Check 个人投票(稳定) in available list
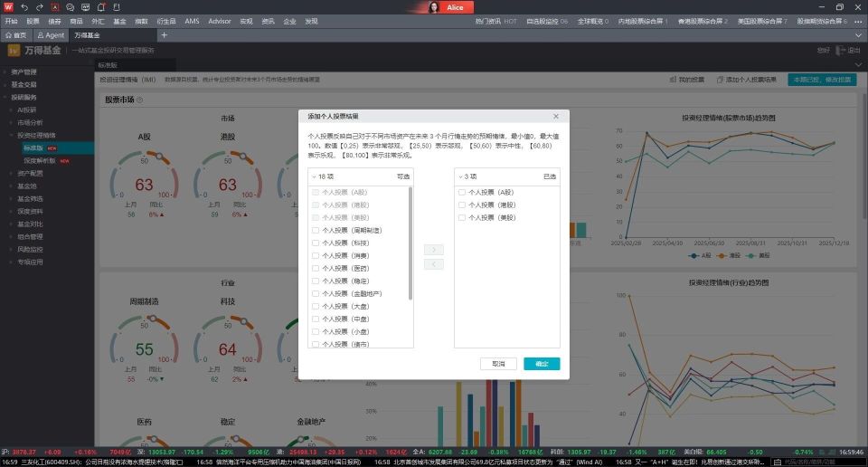 (x=316, y=281)
